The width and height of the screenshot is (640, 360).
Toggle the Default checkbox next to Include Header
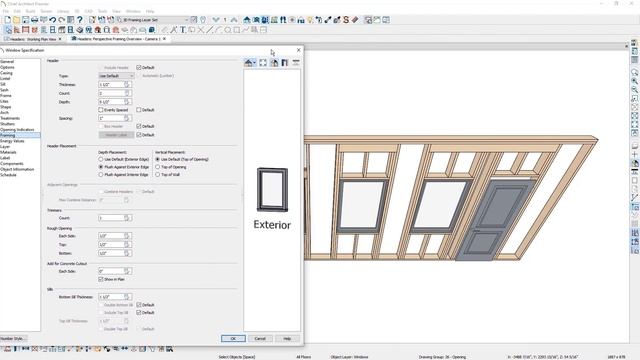pos(139,67)
